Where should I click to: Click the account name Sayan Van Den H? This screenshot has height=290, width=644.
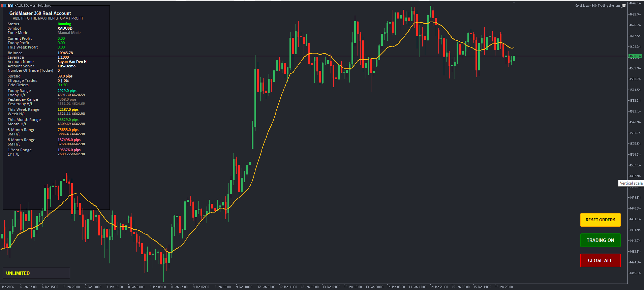coord(72,62)
